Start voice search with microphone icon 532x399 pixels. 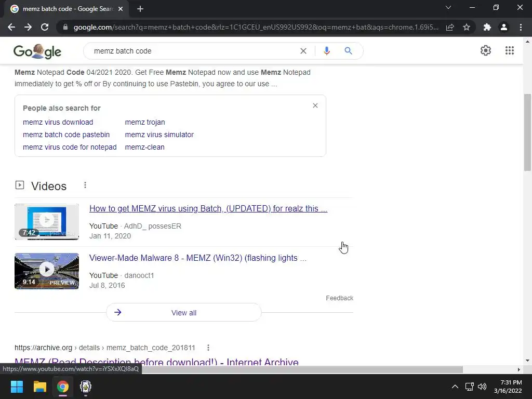tap(327, 51)
